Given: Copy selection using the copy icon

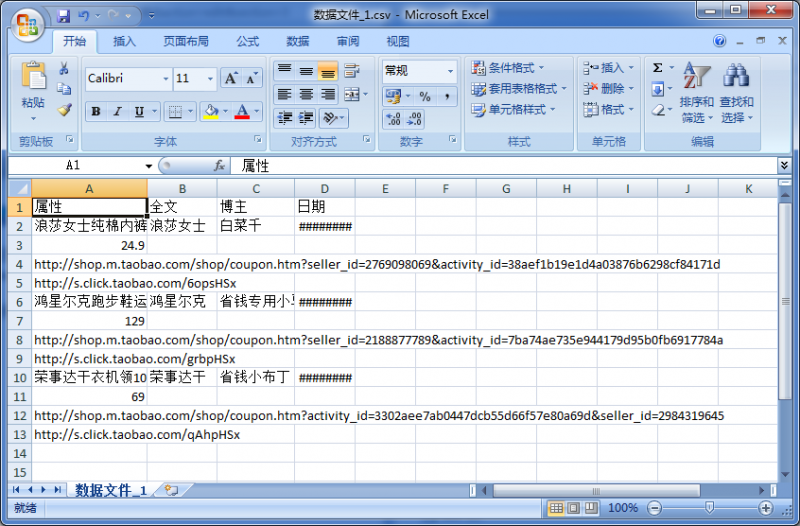Looking at the screenshot, I should (x=64, y=89).
